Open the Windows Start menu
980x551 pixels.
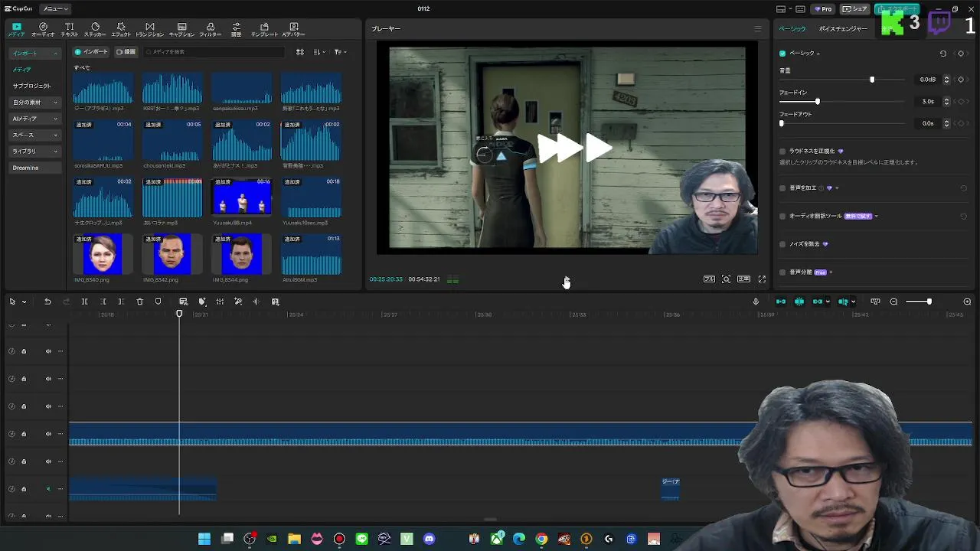(204, 539)
